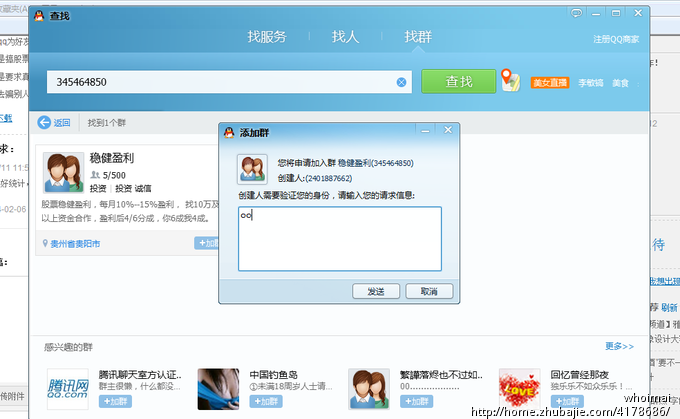
Task: Clear the search field with the X icon
Action: click(x=402, y=82)
